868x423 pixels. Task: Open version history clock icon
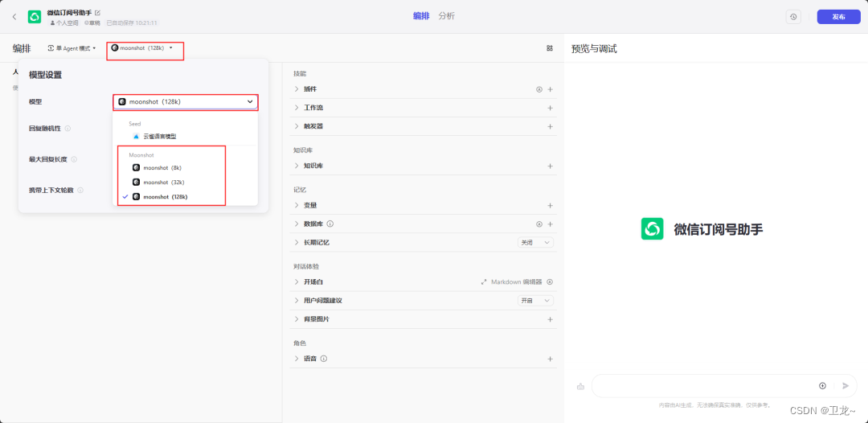(793, 17)
